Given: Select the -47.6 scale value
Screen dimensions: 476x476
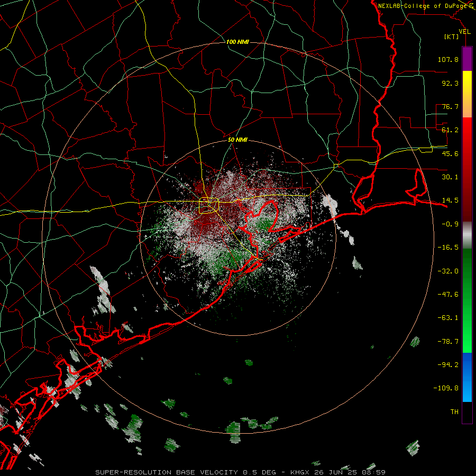Looking at the screenshot, I should [x=448, y=295].
